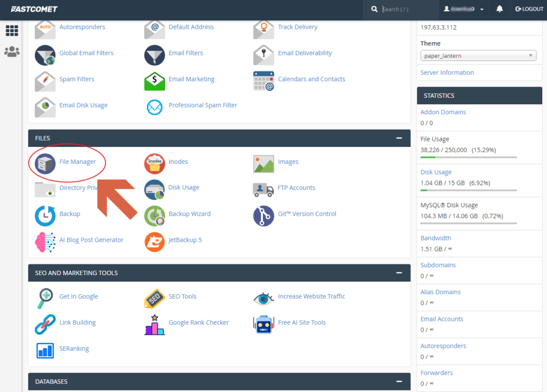
Task: Click the Disk Usage statistics link
Action: click(436, 172)
